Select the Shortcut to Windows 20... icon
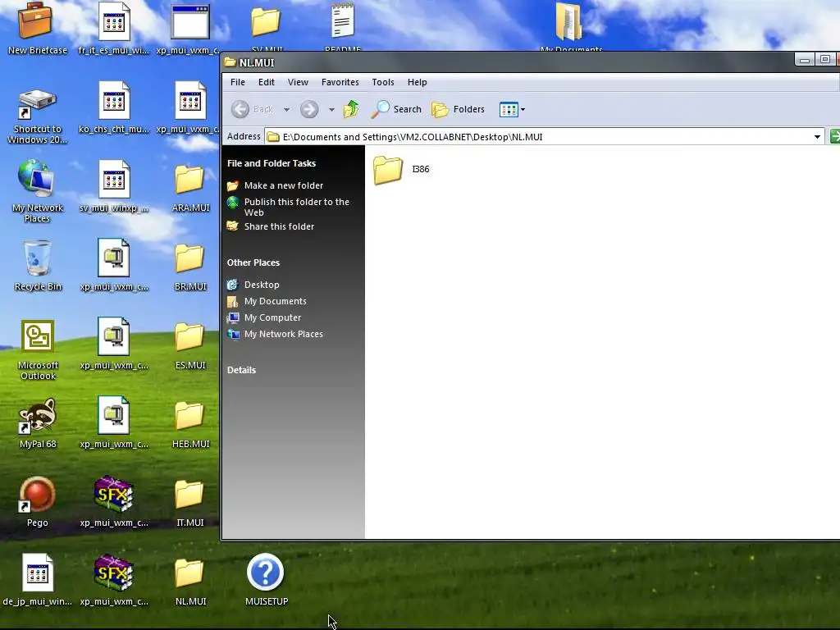Image resolution: width=840 pixels, height=630 pixels. click(37, 116)
